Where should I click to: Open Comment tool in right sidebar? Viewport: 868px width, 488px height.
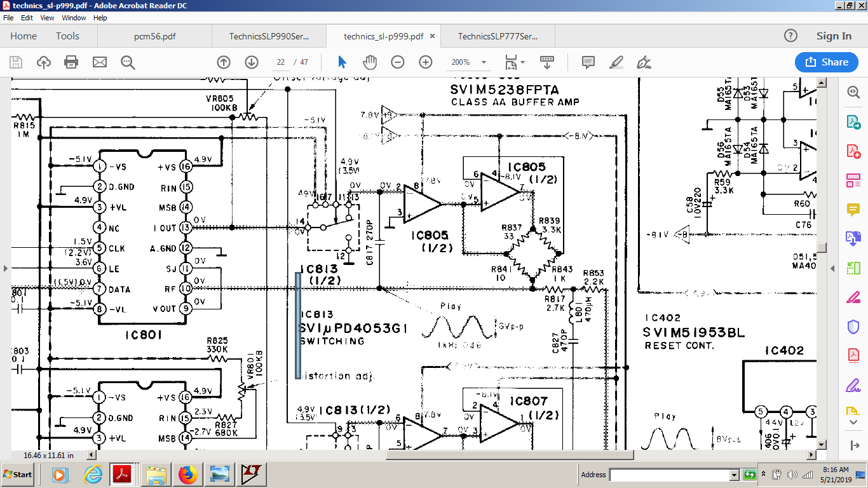(x=853, y=209)
